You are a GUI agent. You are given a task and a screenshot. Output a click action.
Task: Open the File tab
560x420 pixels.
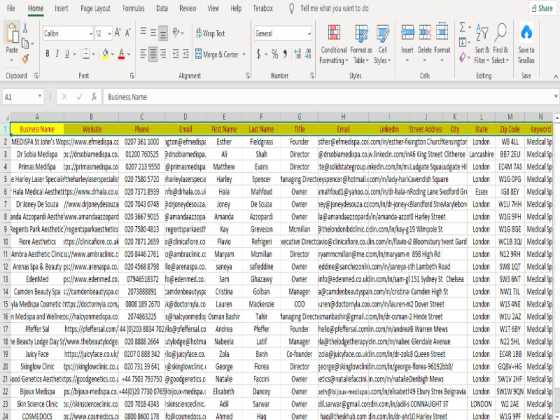click(11, 8)
